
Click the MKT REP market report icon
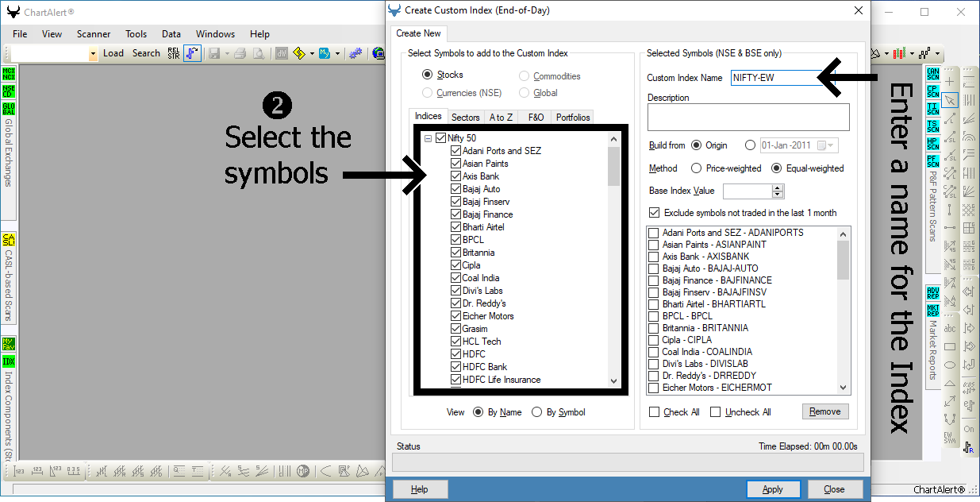[x=932, y=311]
